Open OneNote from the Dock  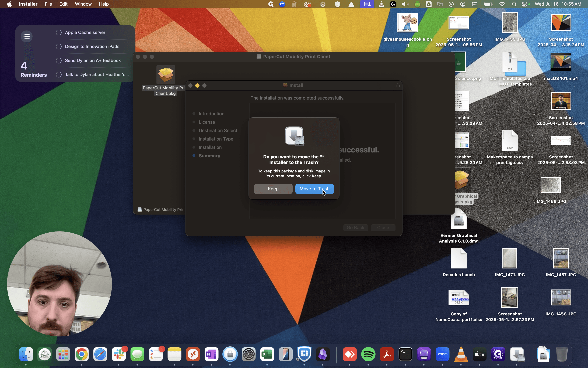coord(212,354)
